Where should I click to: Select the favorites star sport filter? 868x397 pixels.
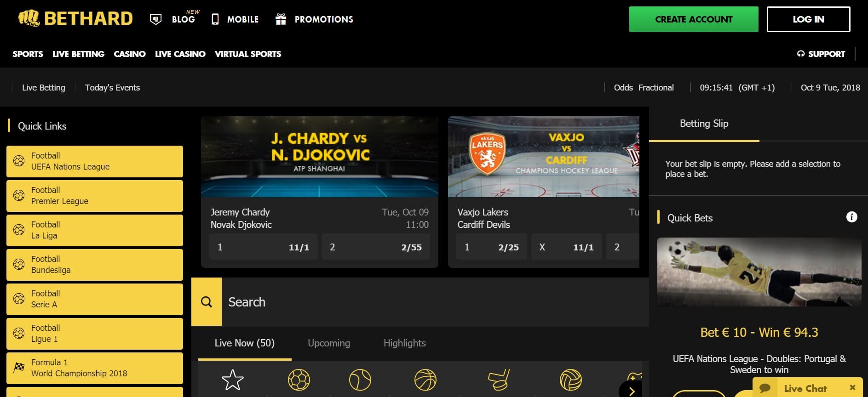tap(232, 380)
